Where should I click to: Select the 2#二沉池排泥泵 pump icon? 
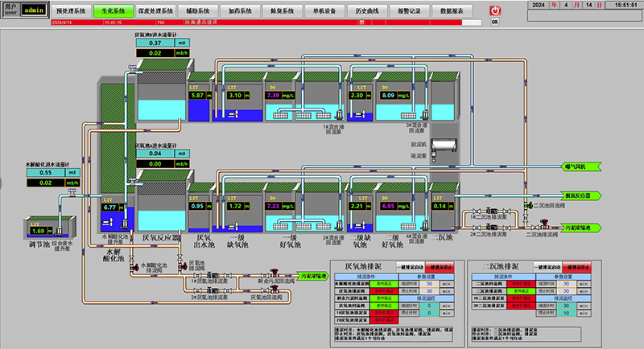point(492,227)
